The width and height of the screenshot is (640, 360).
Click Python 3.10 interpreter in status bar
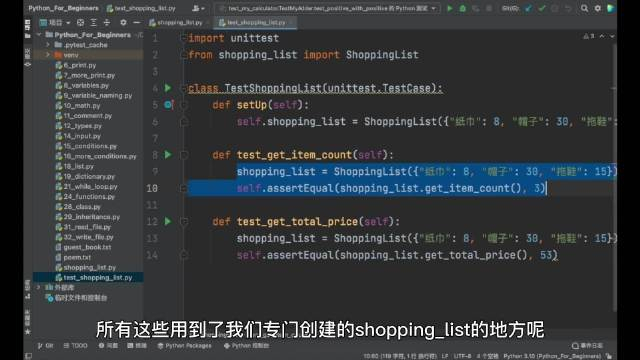tap(552, 356)
